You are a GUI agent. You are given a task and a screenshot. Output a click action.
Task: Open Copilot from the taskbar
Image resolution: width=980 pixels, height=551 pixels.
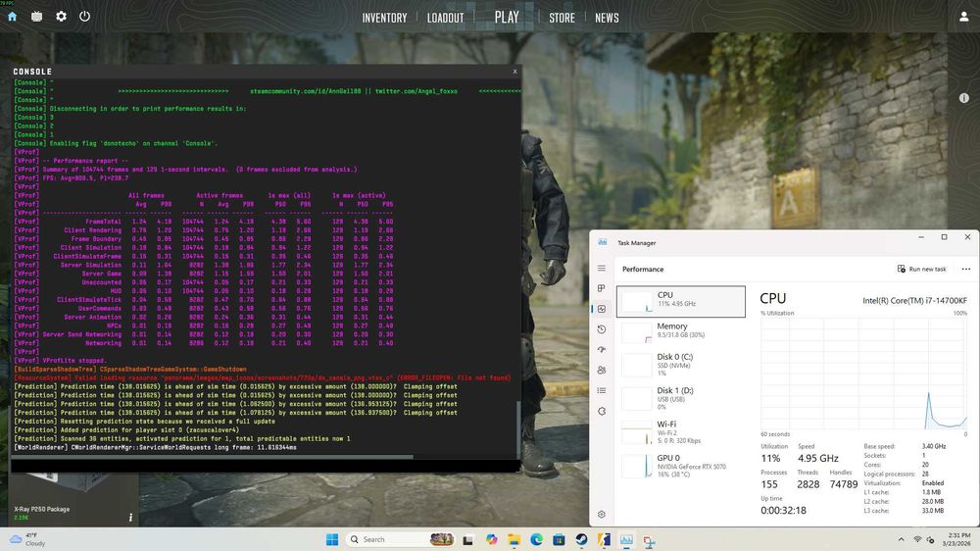[491, 539]
